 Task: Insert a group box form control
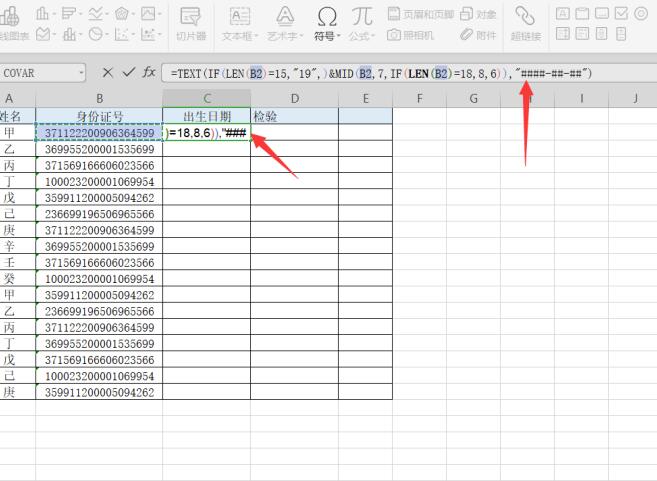pyautogui.click(x=582, y=14)
